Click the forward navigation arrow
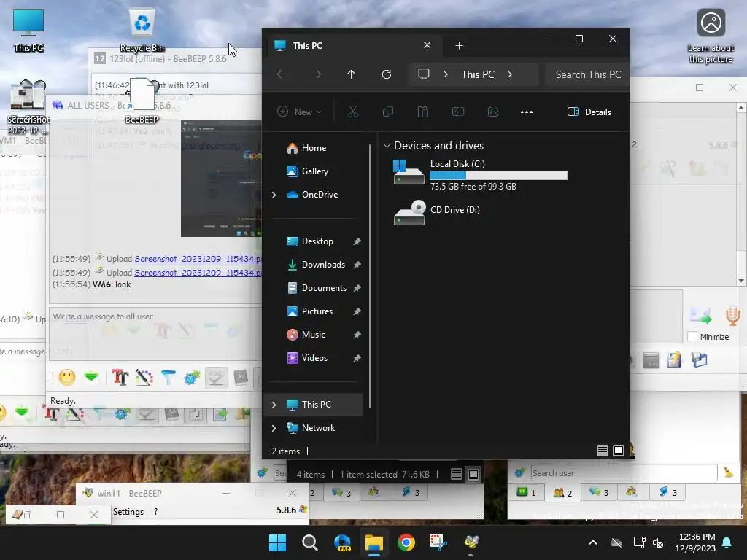747x560 pixels. [317, 74]
